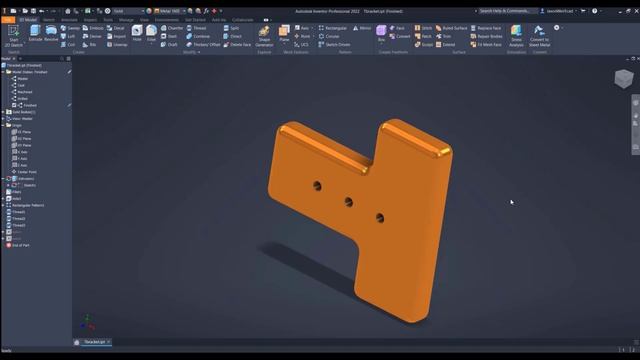Viewport: 640px width, 360px height.
Task: Select the Decal tool
Action: point(116,28)
